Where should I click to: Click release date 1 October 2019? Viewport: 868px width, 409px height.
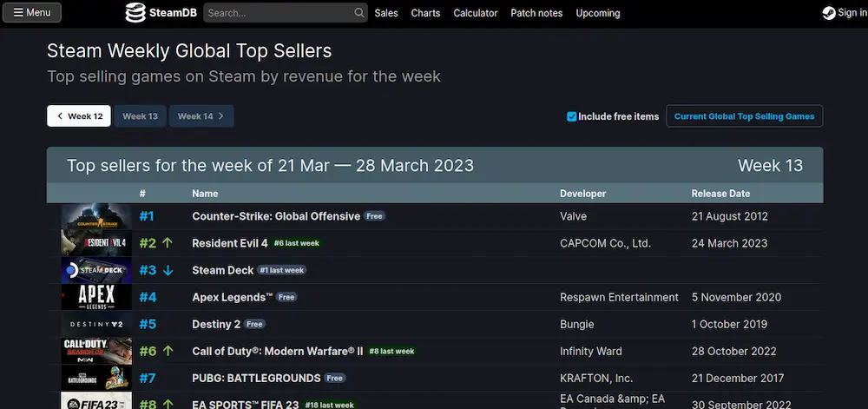pyautogui.click(x=730, y=324)
